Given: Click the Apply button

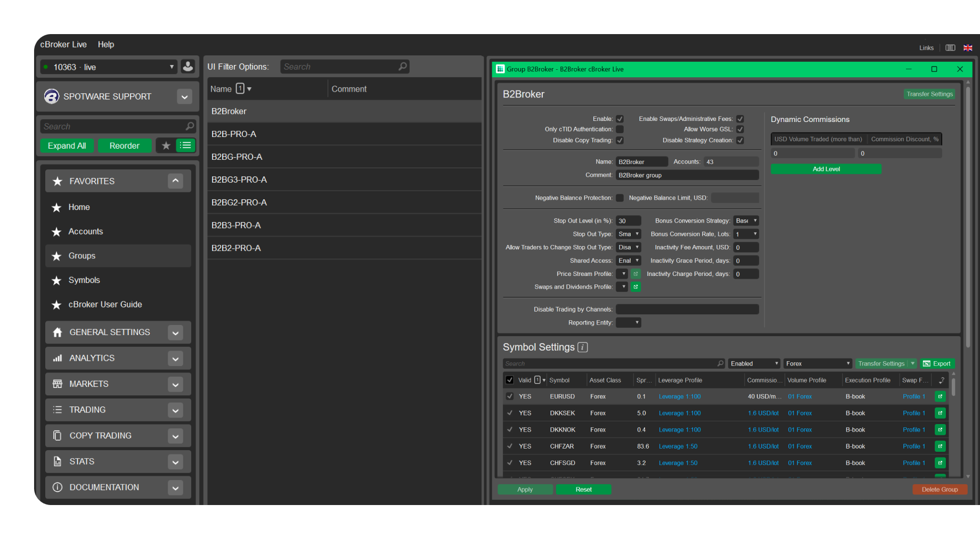Looking at the screenshot, I should pos(525,490).
